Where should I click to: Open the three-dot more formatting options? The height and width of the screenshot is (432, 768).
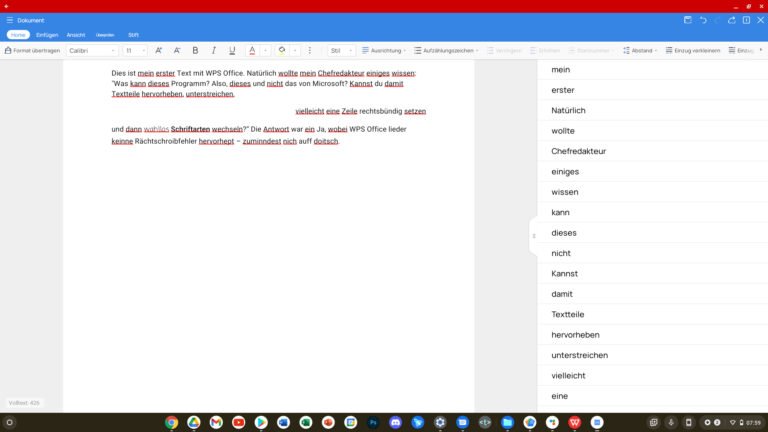[x=310, y=50]
